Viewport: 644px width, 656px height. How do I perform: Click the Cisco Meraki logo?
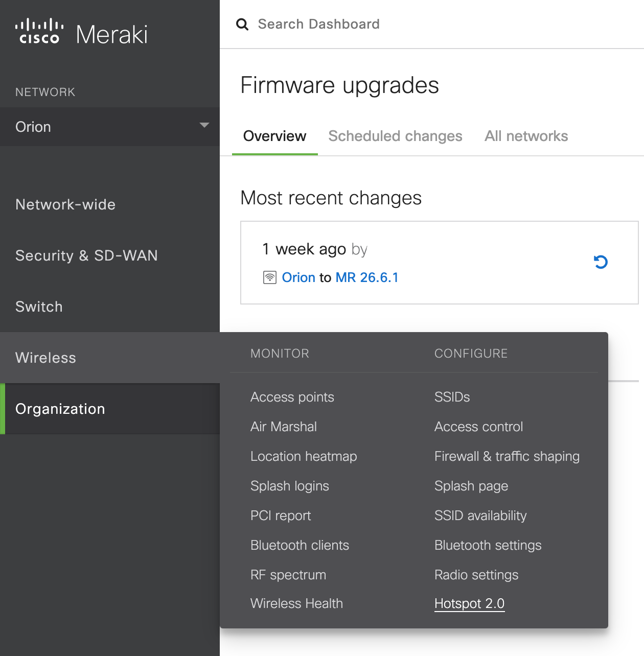click(81, 33)
